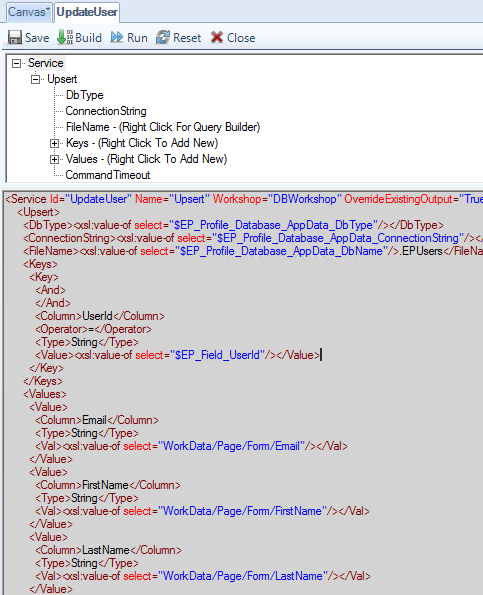Image resolution: width=483 pixels, height=595 pixels.
Task: Select the DbType tree item
Action: click(84, 95)
